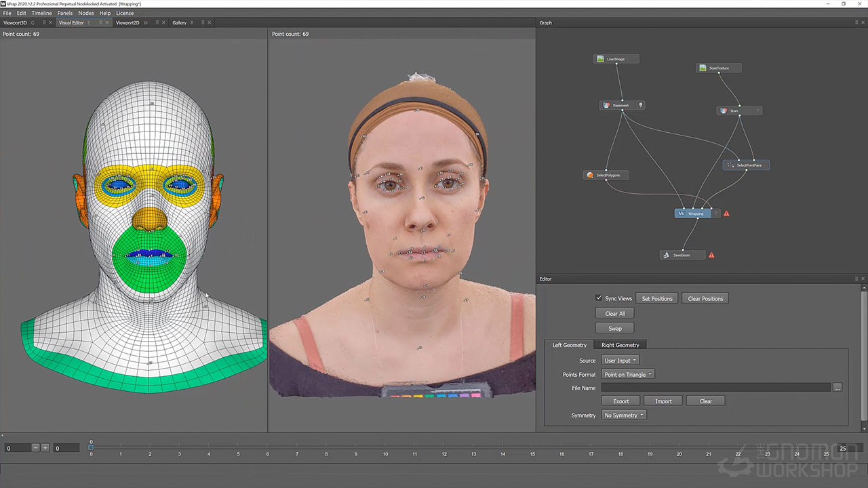Viewport: 868px width, 488px height.
Task: Open the Source dropdown showing User Input
Action: point(620,361)
